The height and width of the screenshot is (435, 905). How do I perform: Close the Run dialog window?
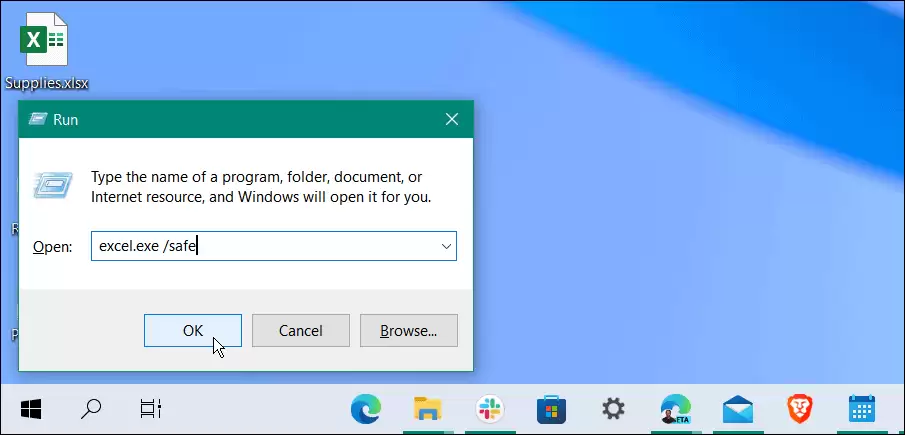(452, 119)
